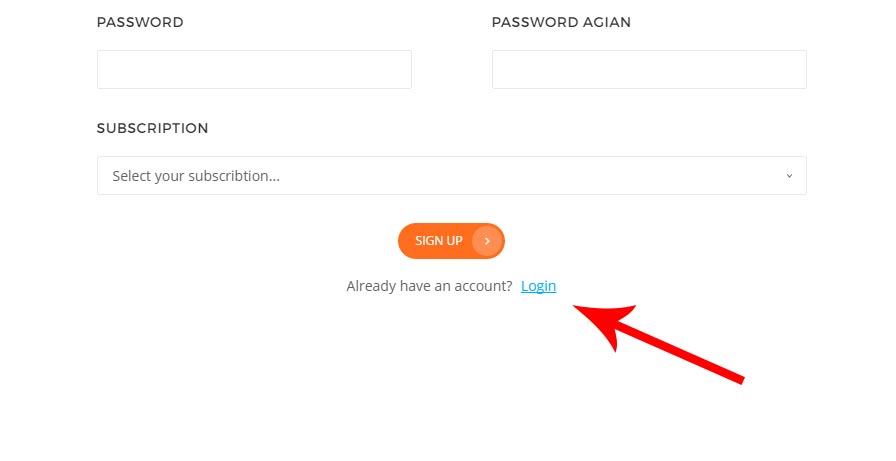The width and height of the screenshot is (896, 461).
Task: Click the "SIGN UP" text label
Action: point(439,241)
